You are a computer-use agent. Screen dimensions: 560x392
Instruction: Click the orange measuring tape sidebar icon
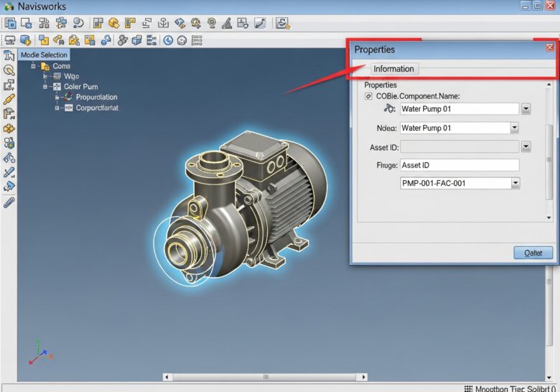[x=9, y=100]
